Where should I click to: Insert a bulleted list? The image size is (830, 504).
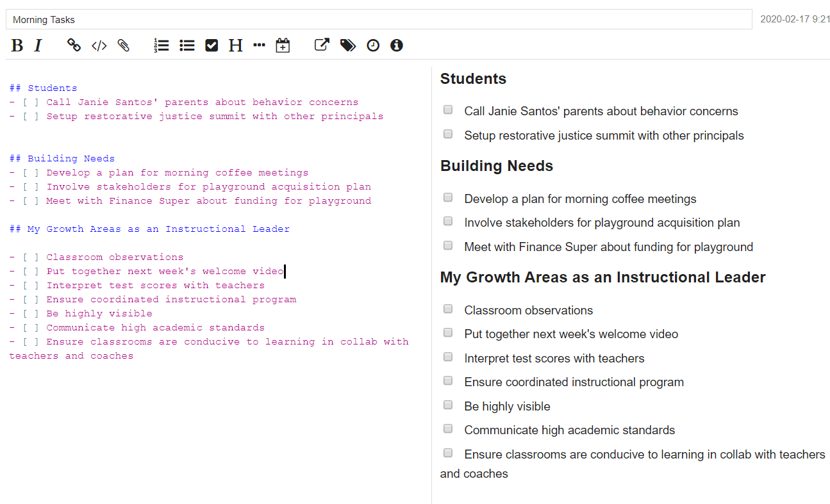click(x=187, y=45)
